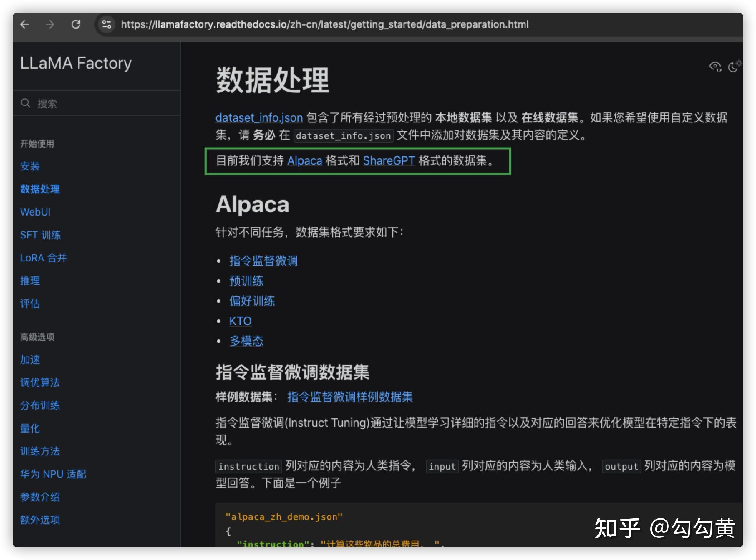Click the search magnifier icon in the sidebar
The height and width of the screenshot is (560, 756).
point(25,103)
